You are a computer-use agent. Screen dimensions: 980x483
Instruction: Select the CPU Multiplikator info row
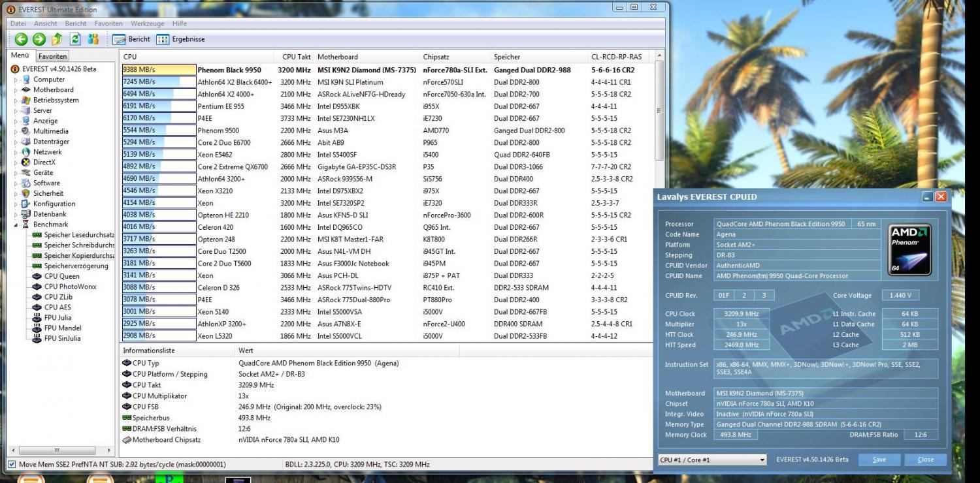coord(388,396)
